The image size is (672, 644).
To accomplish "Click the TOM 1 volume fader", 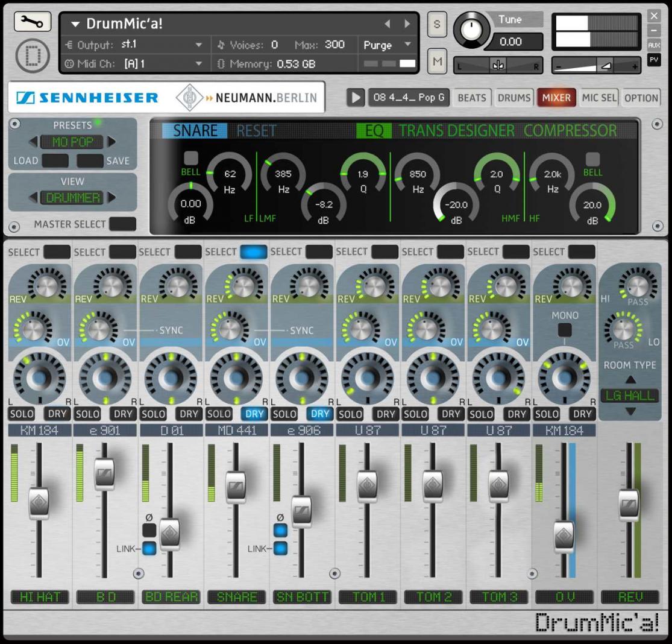I will (367, 486).
